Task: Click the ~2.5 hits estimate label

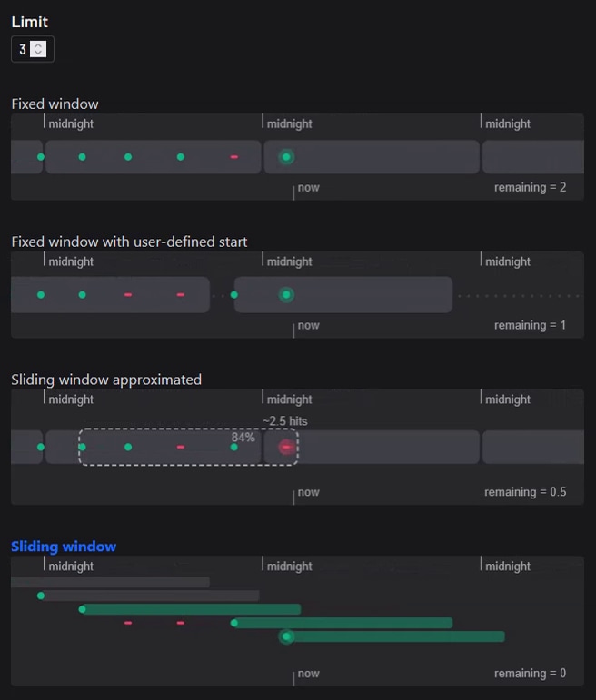Action: pos(284,421)
